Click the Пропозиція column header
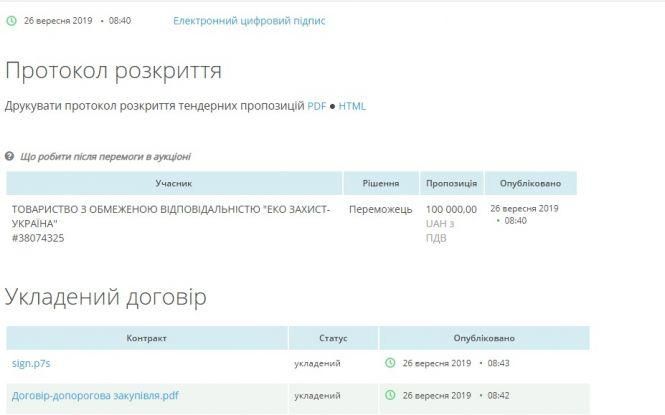The image size is (665, 415). click(x=451, y=183)
